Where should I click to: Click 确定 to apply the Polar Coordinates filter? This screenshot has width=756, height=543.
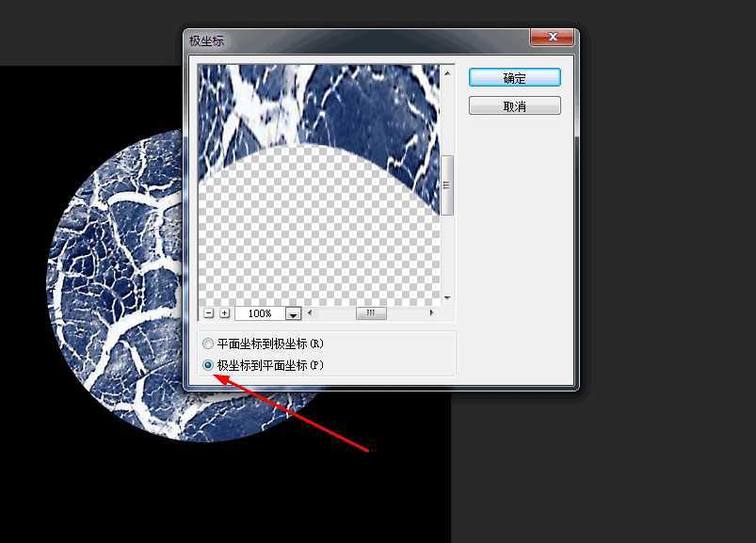[x=514, y=77]
